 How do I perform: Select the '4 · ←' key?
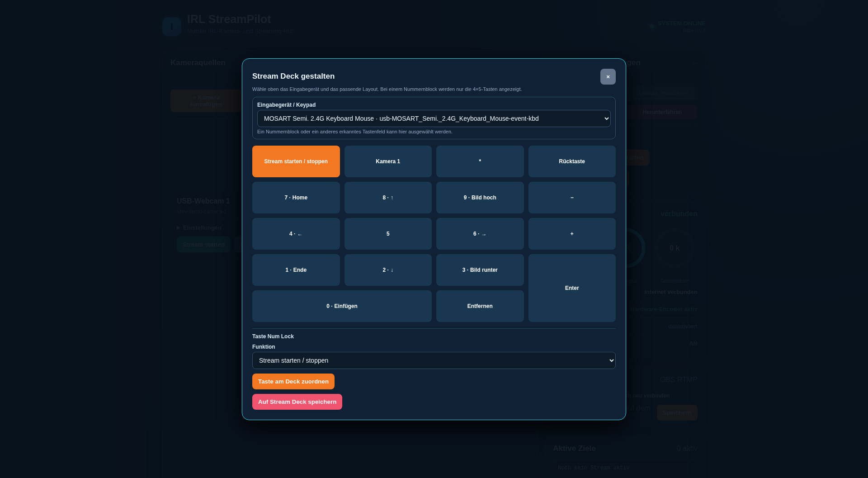pyautogui.click(x=296, y=234)
